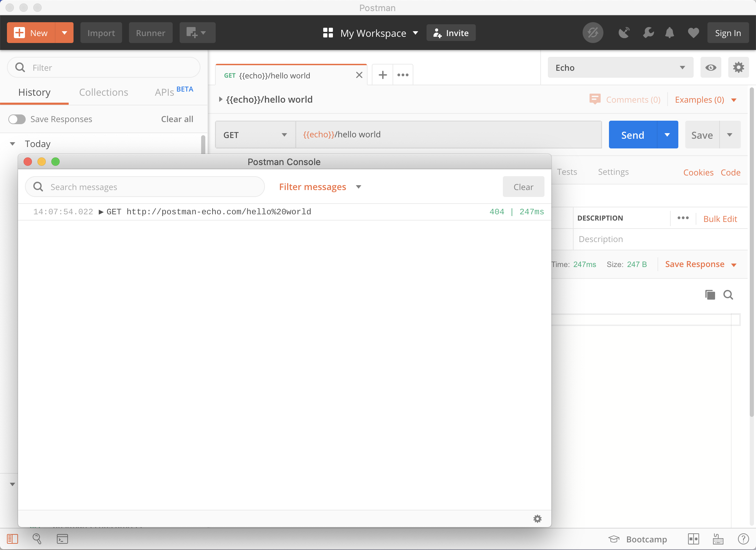
Task: Open environment quick look eye icon
Action: (711, 67)
